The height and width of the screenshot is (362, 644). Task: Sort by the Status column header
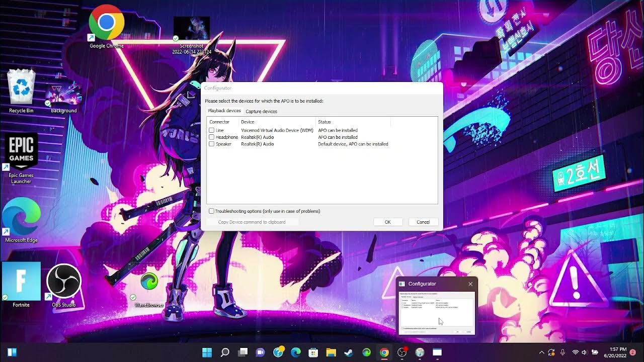(353, 122)
